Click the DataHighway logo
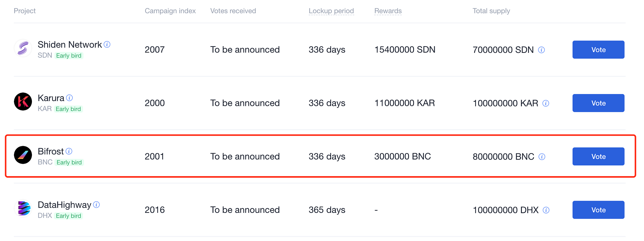644x241 pixels. (23, 208)
